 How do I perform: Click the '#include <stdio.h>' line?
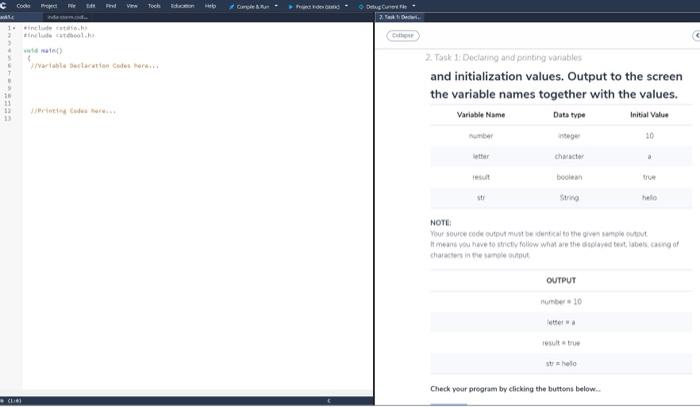(x=55, y=28)
